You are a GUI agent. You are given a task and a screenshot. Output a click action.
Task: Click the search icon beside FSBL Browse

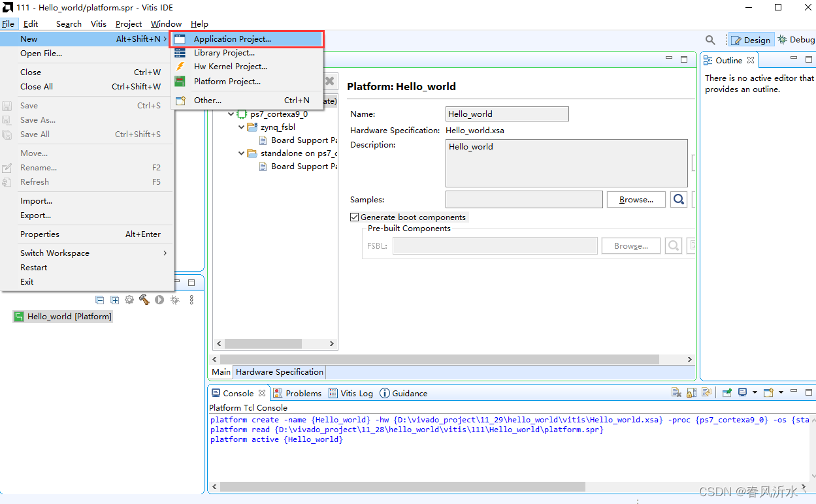[673, 246]
